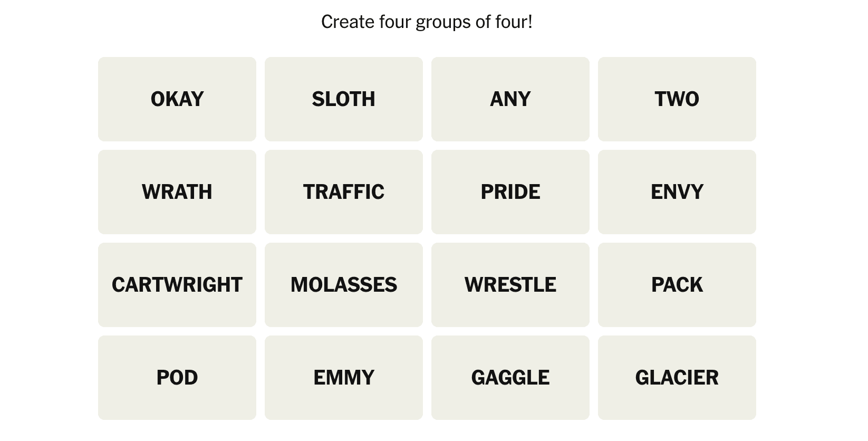
Task: Click the POD tile
Action: pyautogui.click(x=177, y=378)
